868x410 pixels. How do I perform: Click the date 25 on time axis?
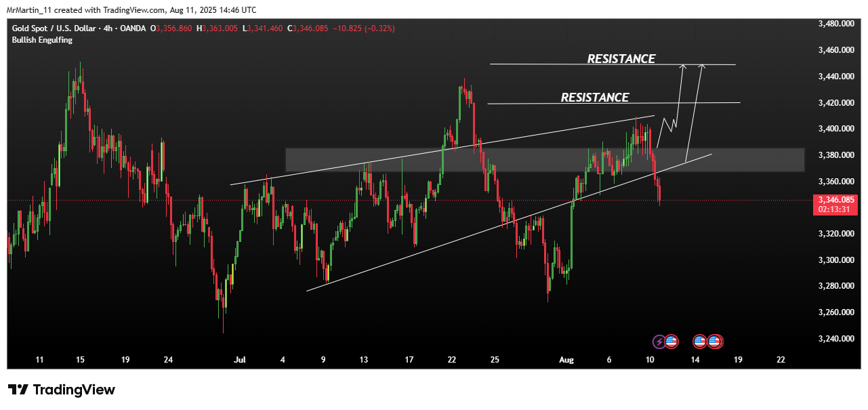[495, 360]
